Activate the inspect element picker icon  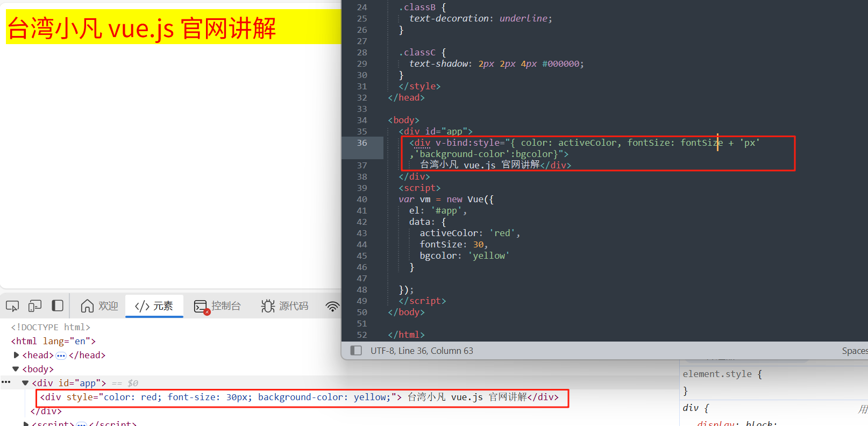pos(12,306)
